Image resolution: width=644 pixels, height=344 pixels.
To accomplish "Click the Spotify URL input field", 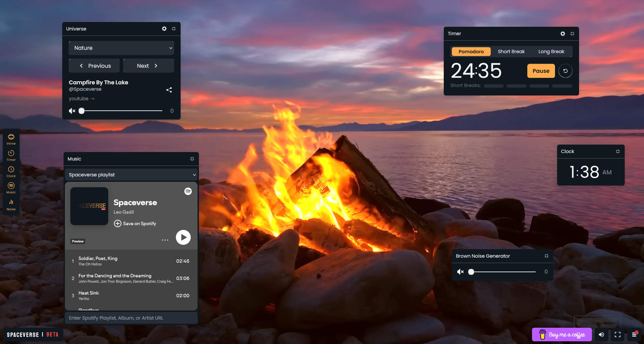I will click(x=131, y=318).
